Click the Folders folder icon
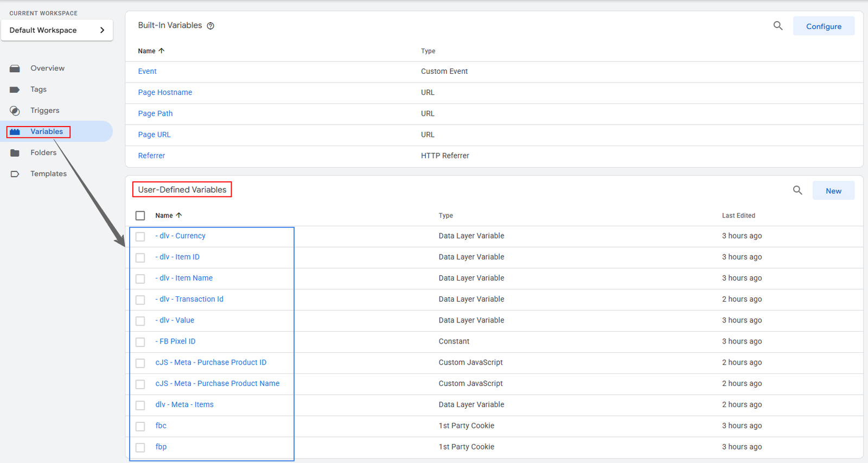 point(15,153)
